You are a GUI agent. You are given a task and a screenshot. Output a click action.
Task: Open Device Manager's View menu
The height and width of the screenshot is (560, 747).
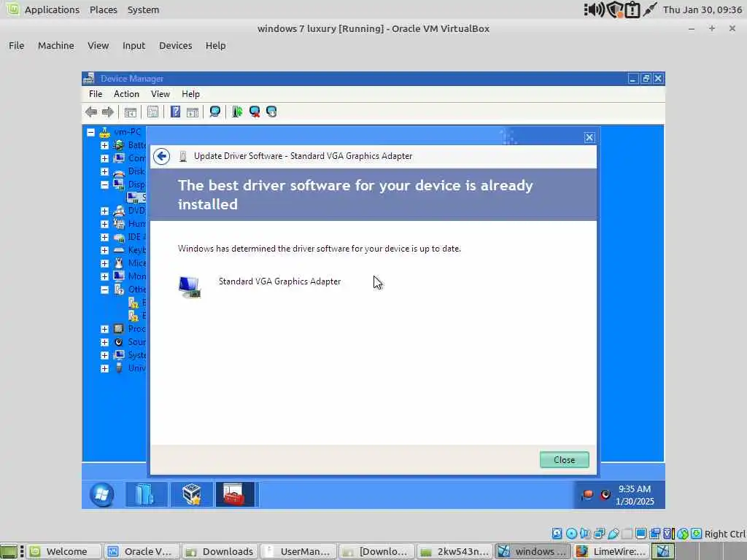tap(160, 94)
